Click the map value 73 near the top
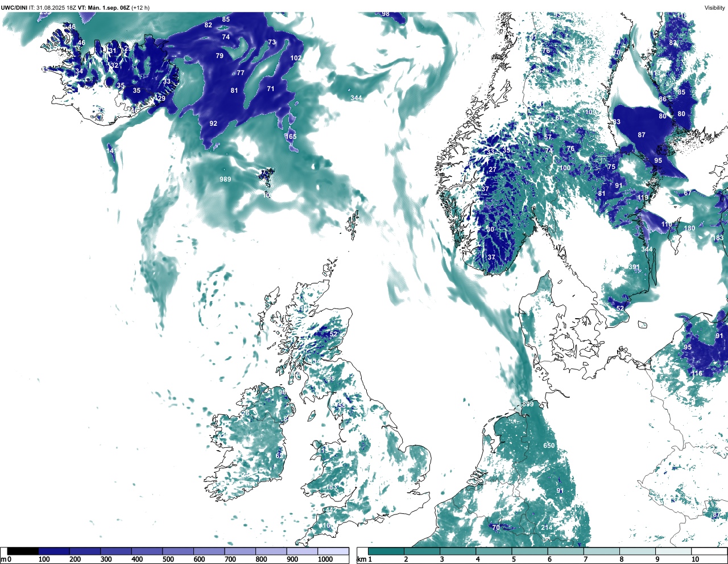The width and height of the screenshot is (728, 564). [x=272, y=42]
